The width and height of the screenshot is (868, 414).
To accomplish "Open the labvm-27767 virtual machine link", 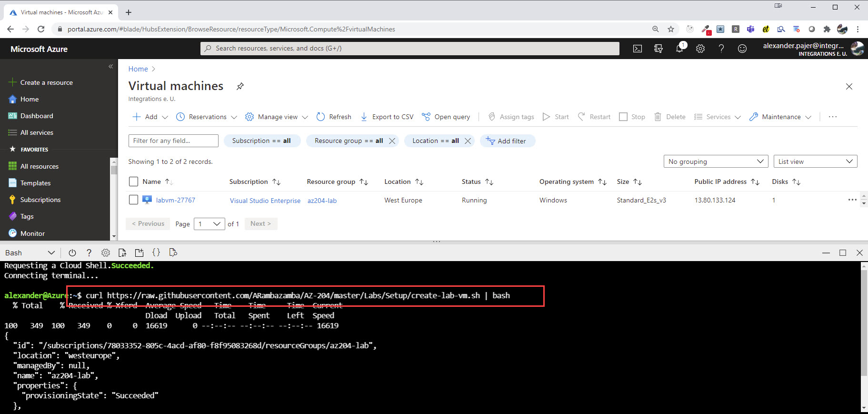I will pos(175,200).
